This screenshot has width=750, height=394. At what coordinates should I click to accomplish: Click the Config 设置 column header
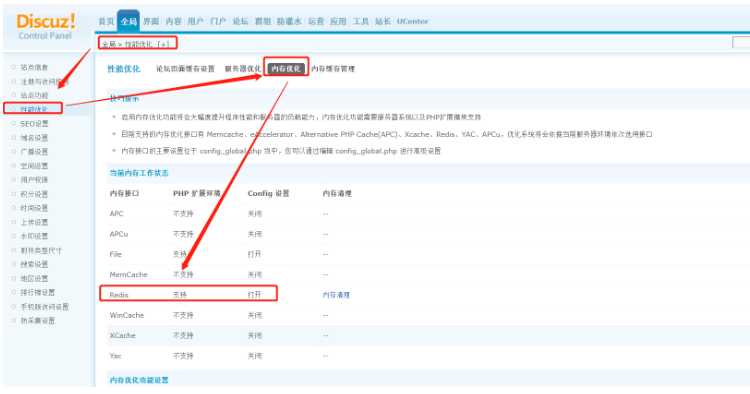click(268, 193)
